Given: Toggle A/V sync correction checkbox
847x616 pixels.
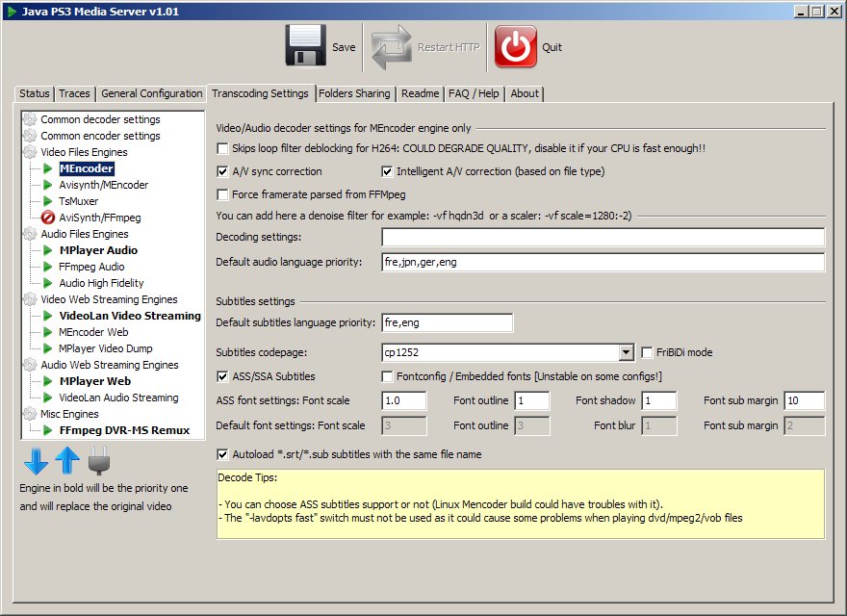Looking at the screenshot, I should click(223, 172).
